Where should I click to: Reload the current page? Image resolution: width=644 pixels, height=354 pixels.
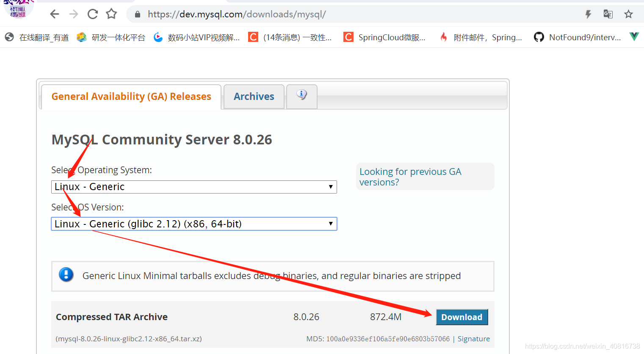point(93,14)
